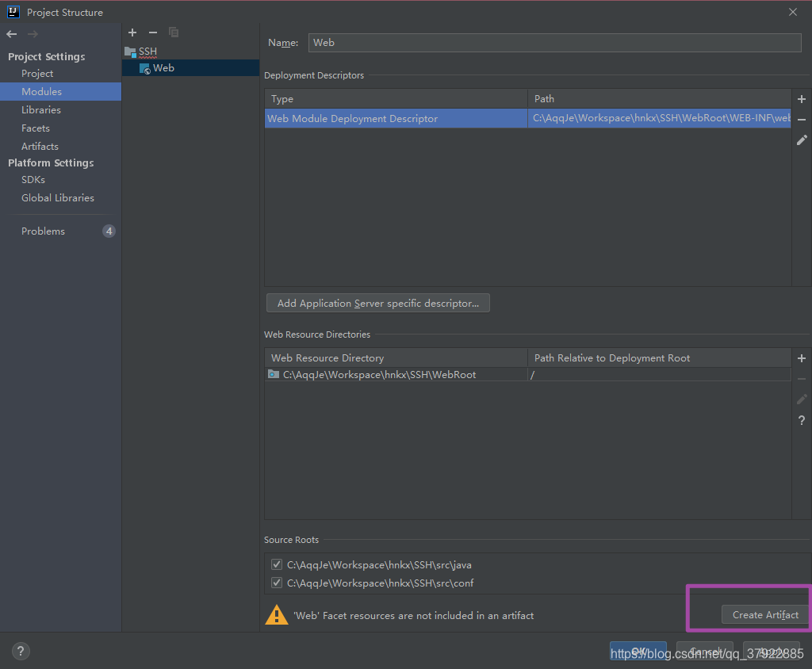Click the Apply button
812x669 pixels.
(x=772, y=651)
